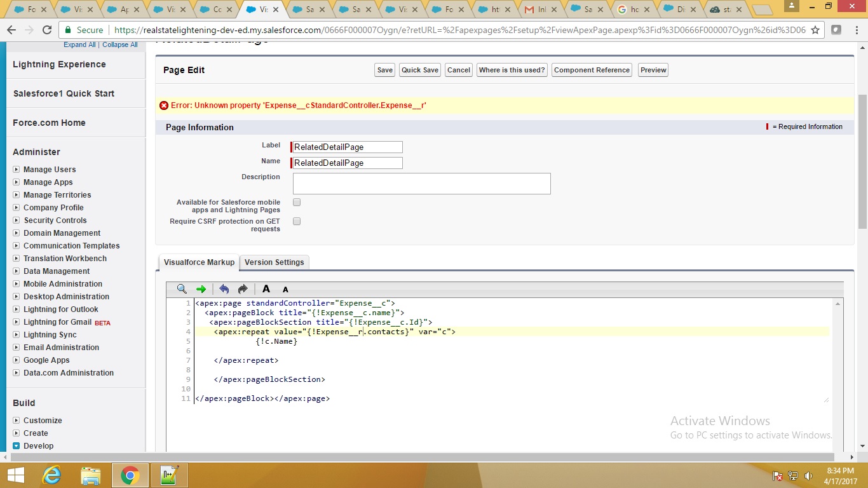Click the Expand All link in sidebar

[x=79, y=45]
